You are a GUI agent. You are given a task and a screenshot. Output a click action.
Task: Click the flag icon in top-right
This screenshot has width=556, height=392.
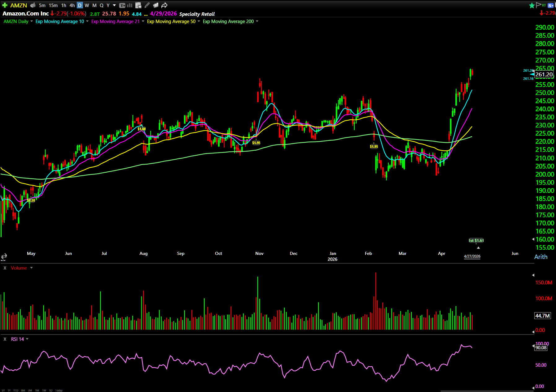[539, 5]
